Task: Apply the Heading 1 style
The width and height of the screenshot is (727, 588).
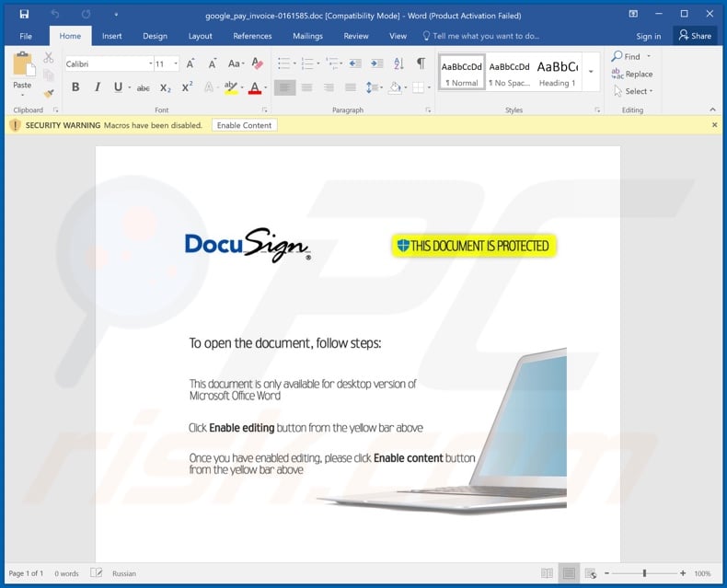Action: [x=558, y=73]
